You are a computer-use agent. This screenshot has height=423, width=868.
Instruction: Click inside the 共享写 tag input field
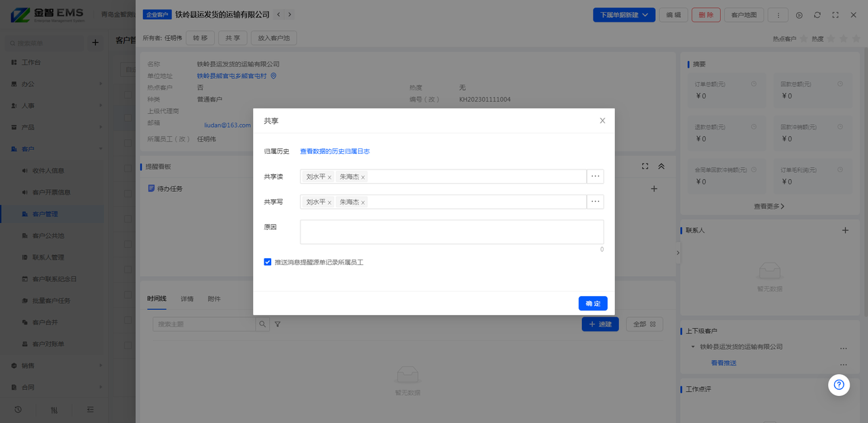click(x=443, y=201)
